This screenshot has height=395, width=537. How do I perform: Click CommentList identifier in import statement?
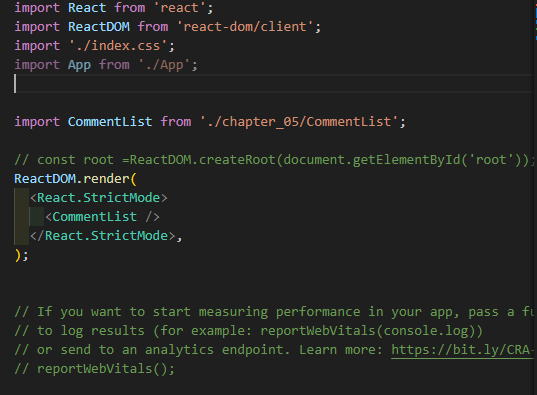coord(110,122)
